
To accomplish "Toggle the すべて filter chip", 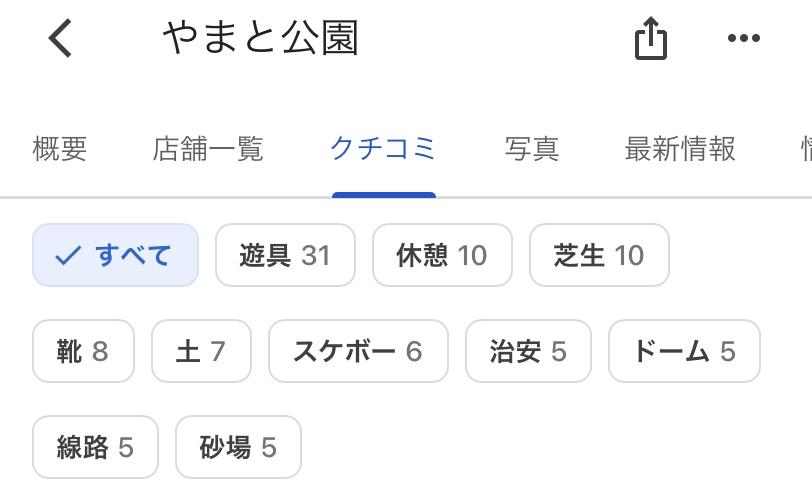I will 115,255.
